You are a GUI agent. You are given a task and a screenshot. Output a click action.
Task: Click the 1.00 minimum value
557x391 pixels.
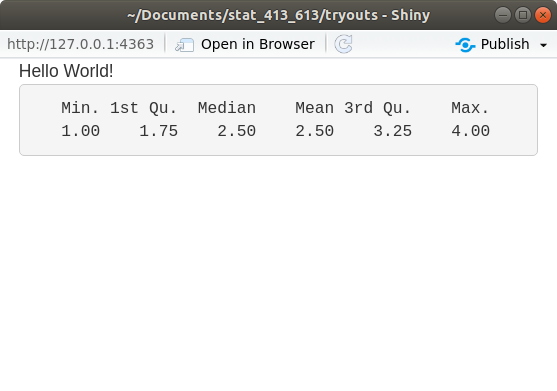tap(80, 131)
